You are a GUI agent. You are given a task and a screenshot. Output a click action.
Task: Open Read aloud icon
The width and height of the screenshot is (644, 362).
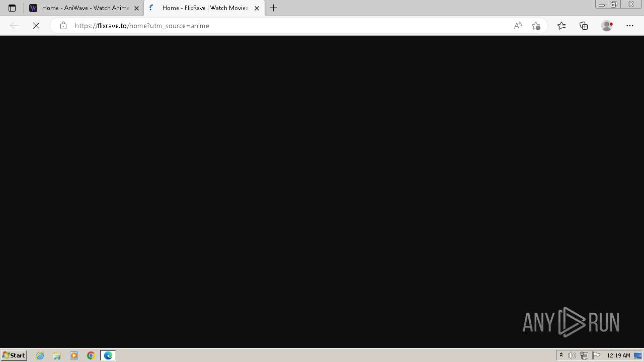click(518, 26)
